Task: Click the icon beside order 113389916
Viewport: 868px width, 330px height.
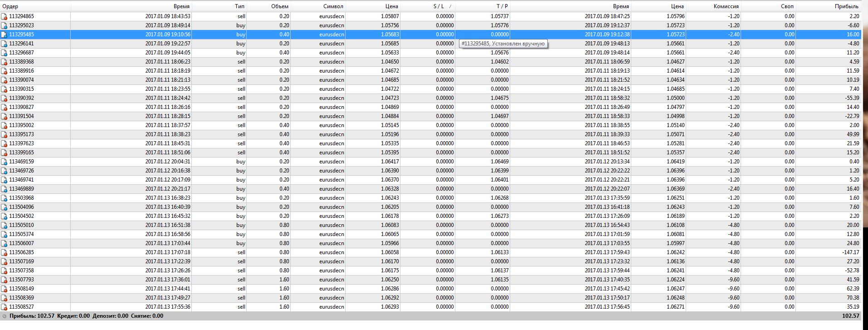Action: coord(4,71)
